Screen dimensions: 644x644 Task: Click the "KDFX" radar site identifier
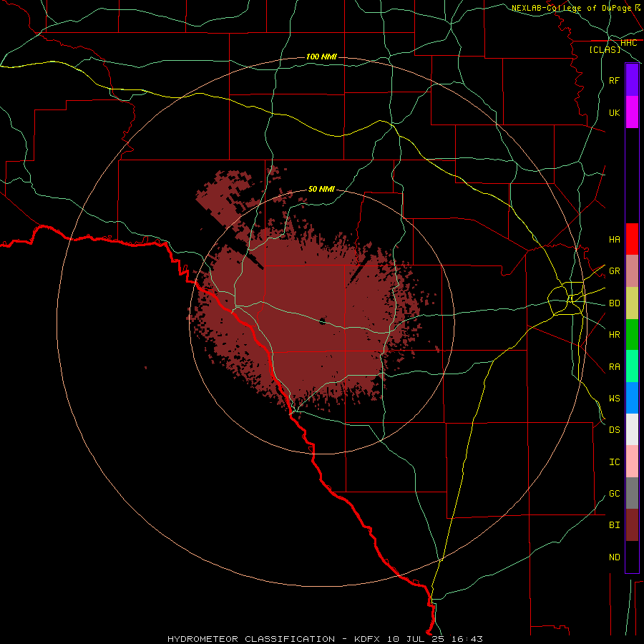pos(366,639)
